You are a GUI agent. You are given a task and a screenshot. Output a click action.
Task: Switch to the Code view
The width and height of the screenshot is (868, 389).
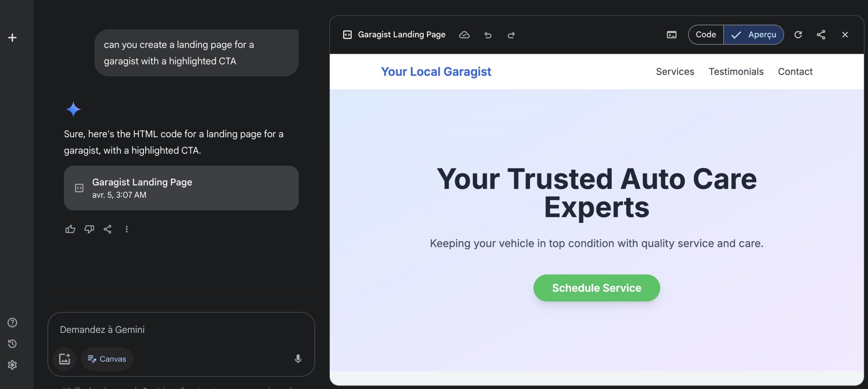[x=706, y=35]
